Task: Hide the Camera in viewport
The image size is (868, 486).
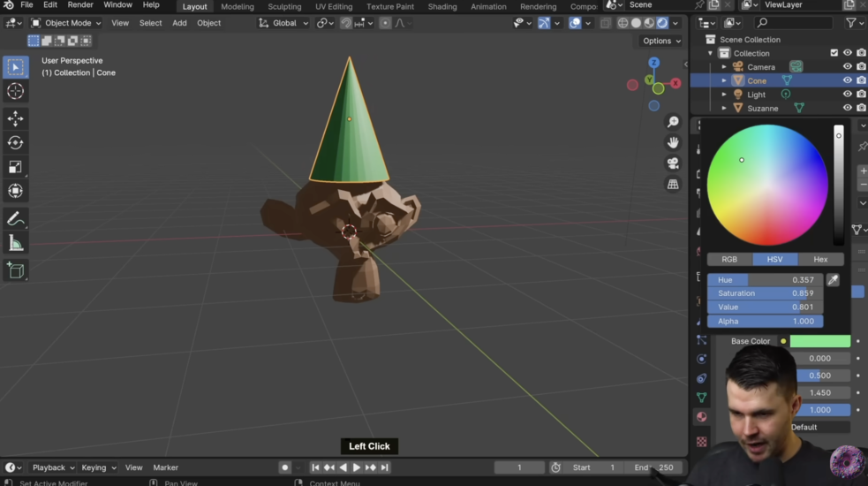Action: point(848,66)
